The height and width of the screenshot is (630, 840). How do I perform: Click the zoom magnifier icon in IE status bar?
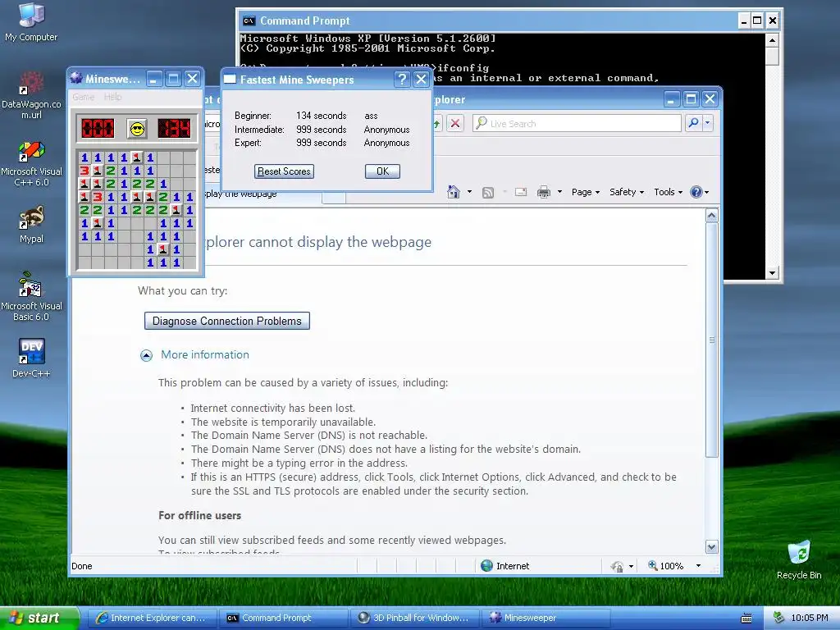[652, 566]
